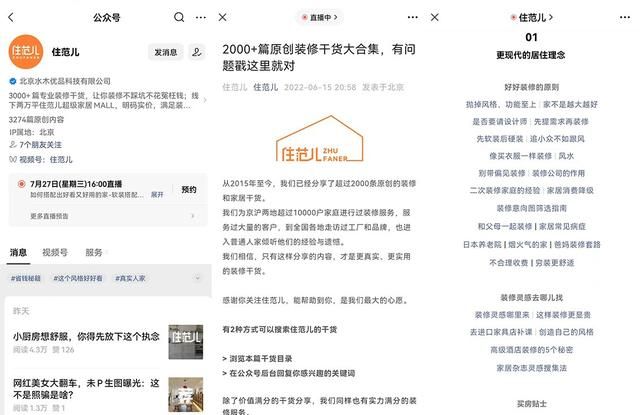Open 风水 link

[x=566, y=156]
